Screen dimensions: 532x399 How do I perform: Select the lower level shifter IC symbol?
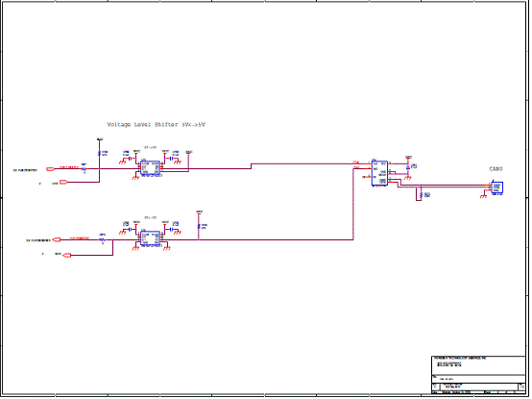151,238
